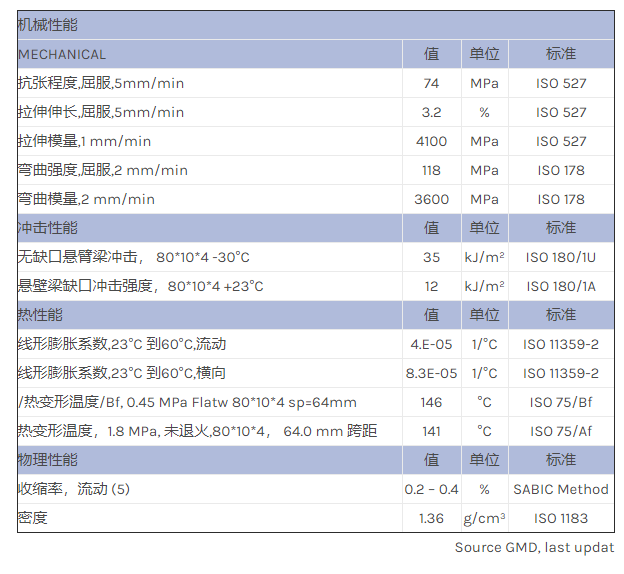Select the ISO 1183 standard cell
Screen dimensions: 624x574
click(x=560, y=518)
